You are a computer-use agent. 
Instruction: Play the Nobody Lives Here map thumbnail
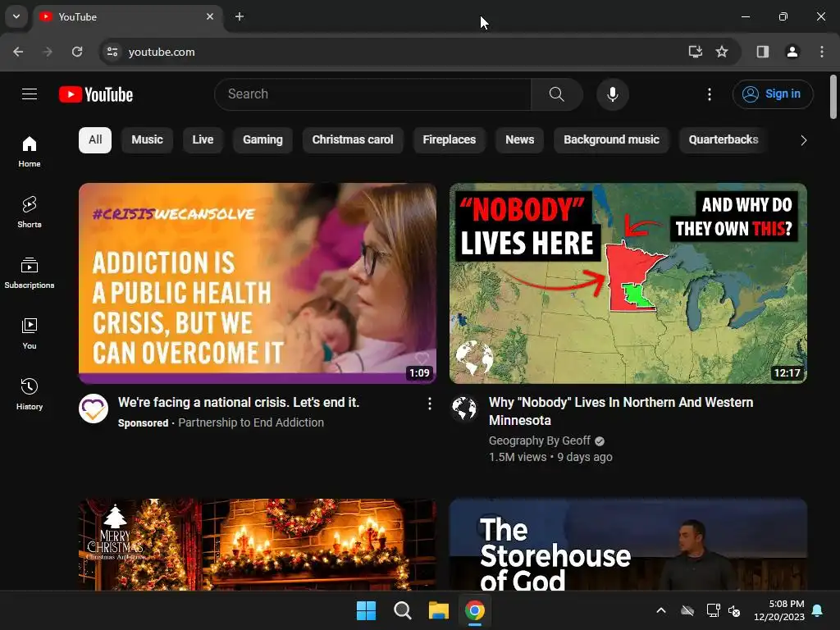point(628,283)
